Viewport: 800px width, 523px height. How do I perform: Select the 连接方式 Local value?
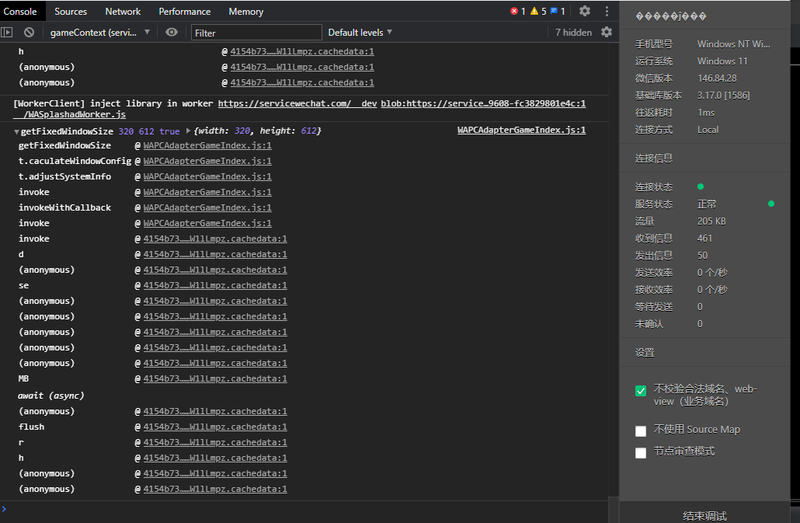[x=708, y=130]
